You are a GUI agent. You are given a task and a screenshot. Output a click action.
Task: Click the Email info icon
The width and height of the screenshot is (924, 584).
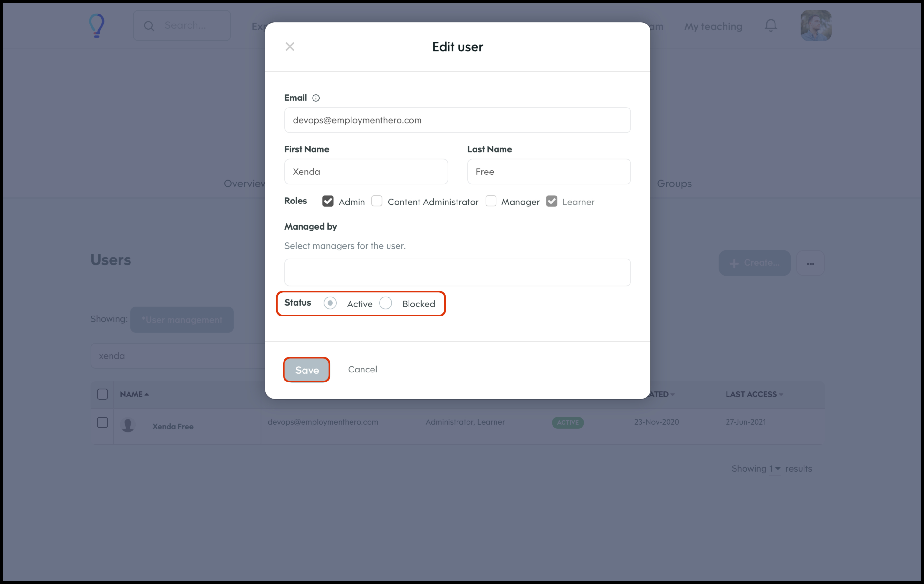(x=316, y=98)
